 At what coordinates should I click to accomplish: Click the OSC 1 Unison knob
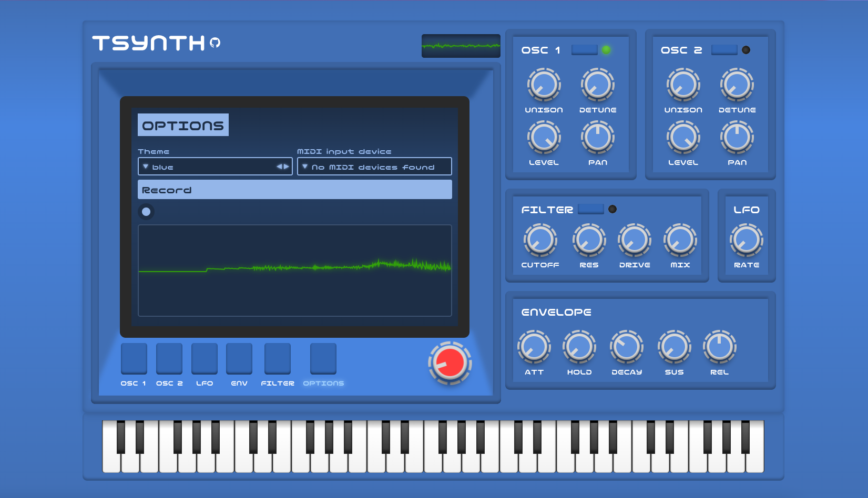pyautogui.click(x=544, y=85)
